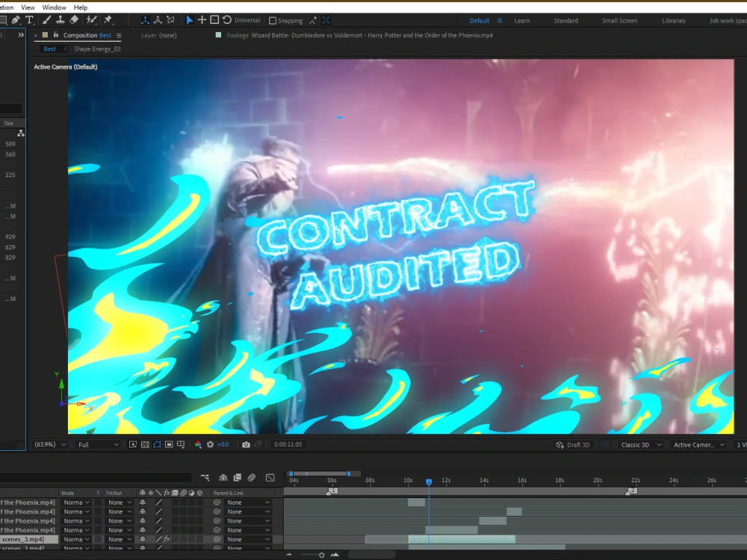Click composition marker 2 in the timeline
Screen dimensions: 747x560
tap(632, 491)
